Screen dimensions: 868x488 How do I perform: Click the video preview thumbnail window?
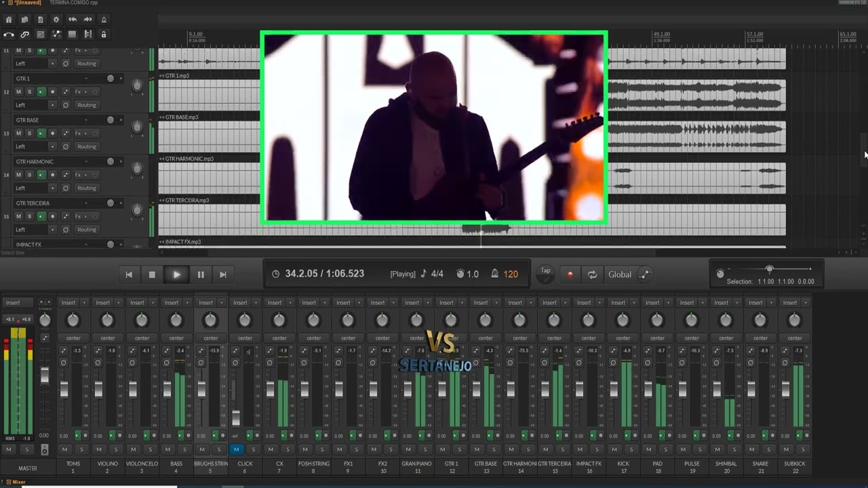(434, 127)
